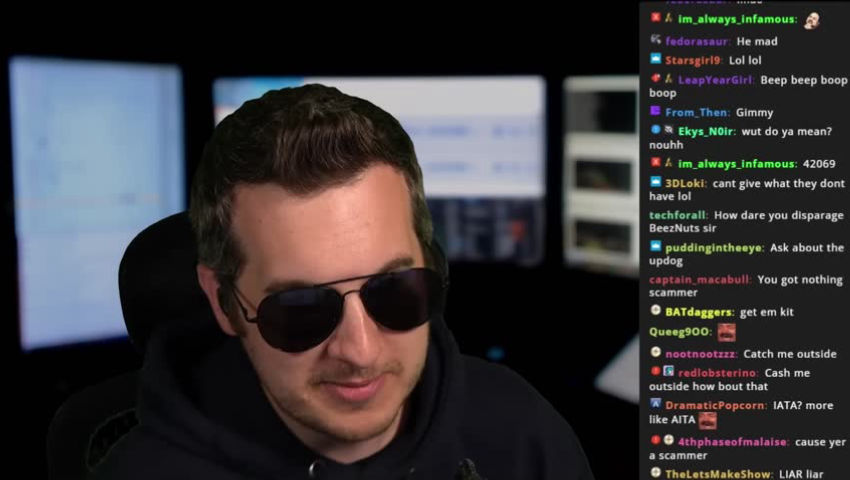Click the captain_macabull username

(700, 280)
